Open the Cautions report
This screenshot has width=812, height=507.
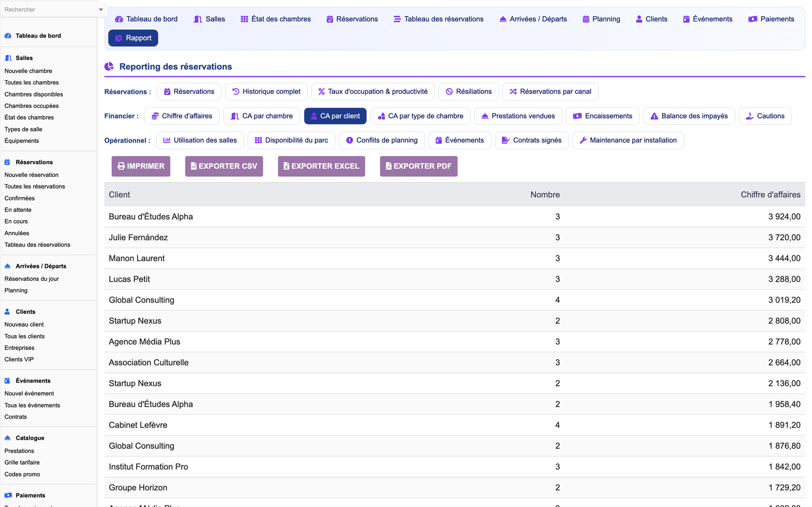click(765, 116)
